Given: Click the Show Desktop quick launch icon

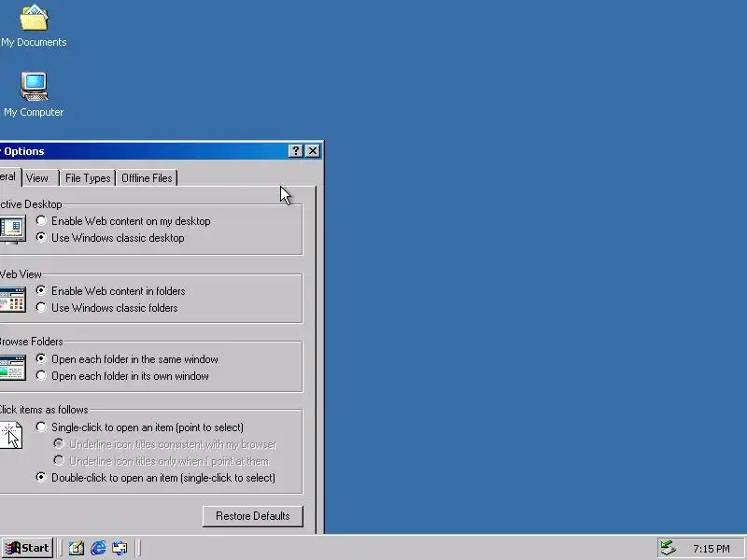Looking at the screenshot, I should pos(77,548).
